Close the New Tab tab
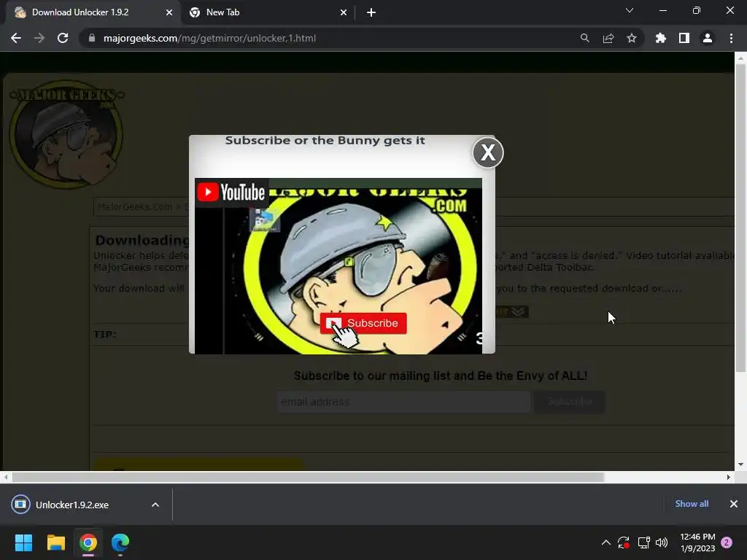 pyautogui.click(x=344, y=12)
